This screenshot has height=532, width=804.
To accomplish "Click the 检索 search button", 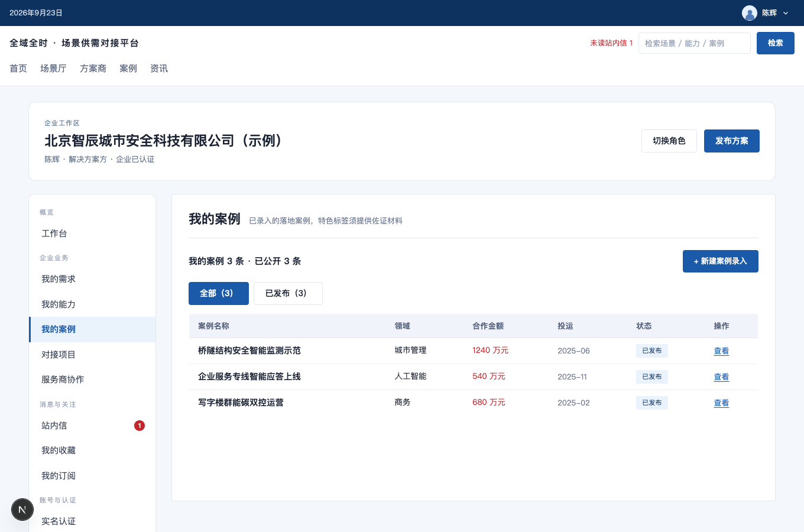I will pos(776,43).
